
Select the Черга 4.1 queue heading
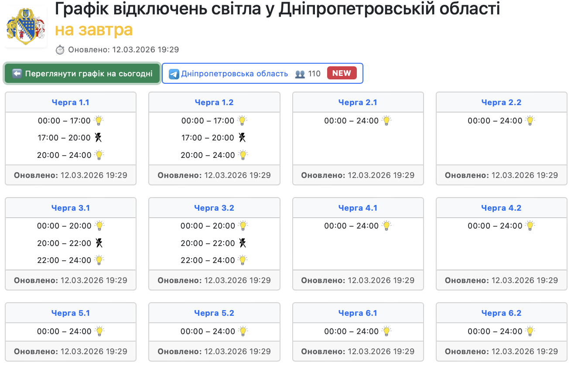pos(358,208)
